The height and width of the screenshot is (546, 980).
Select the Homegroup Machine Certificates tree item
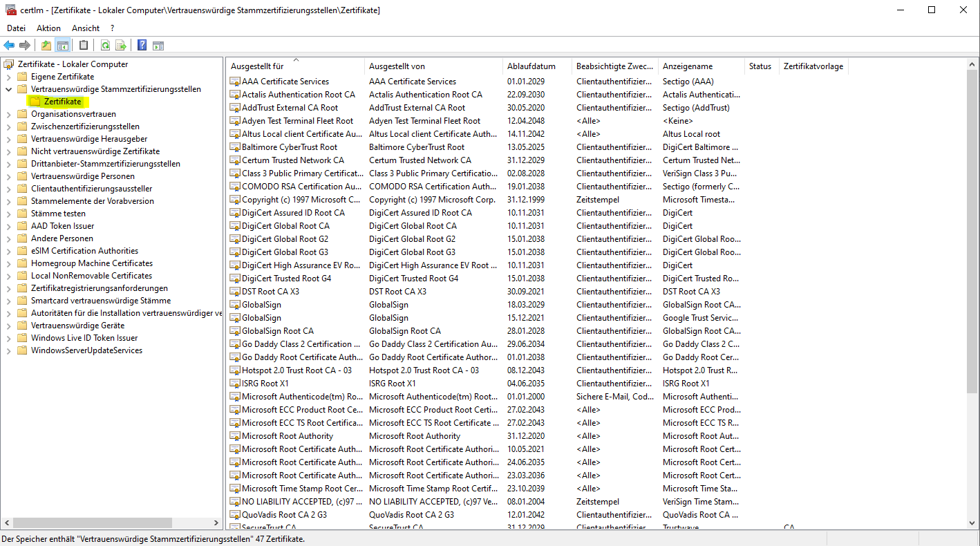(x=92, y=263)
